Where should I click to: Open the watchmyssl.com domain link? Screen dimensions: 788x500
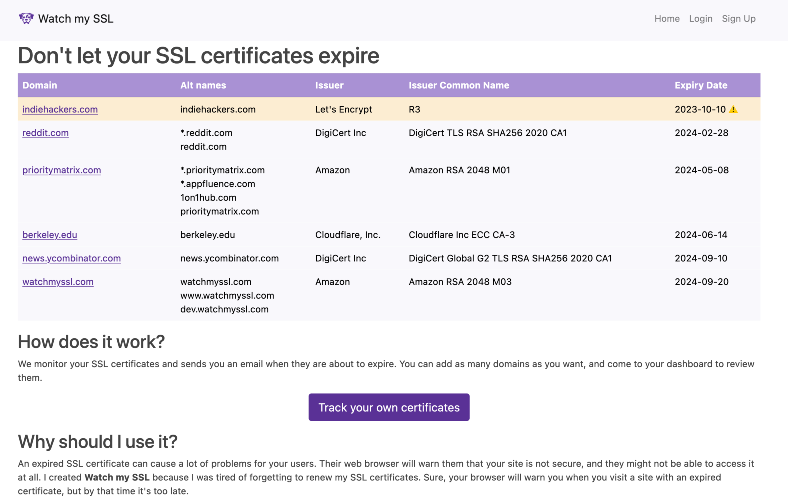pyautogui.click(x=58, y=282)
